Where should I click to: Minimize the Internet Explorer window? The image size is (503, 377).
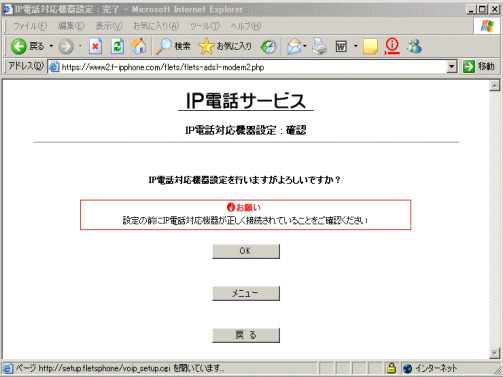click(x=471, y=9)
